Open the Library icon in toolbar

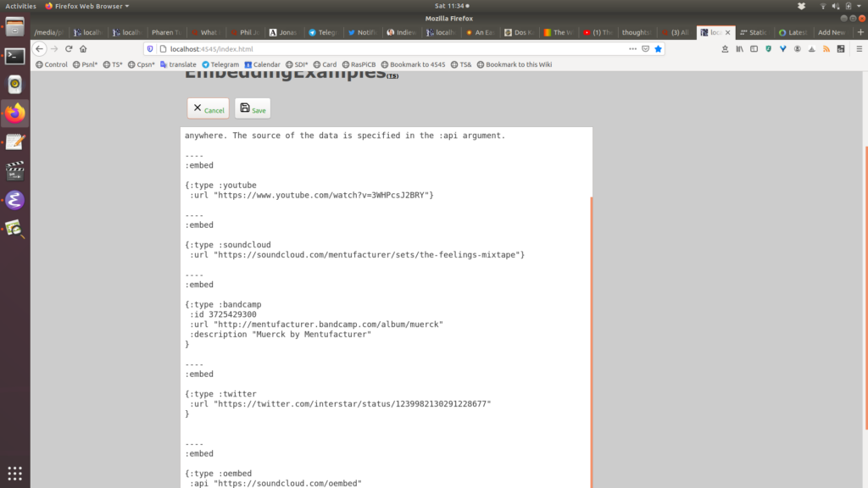click(739, 48)
